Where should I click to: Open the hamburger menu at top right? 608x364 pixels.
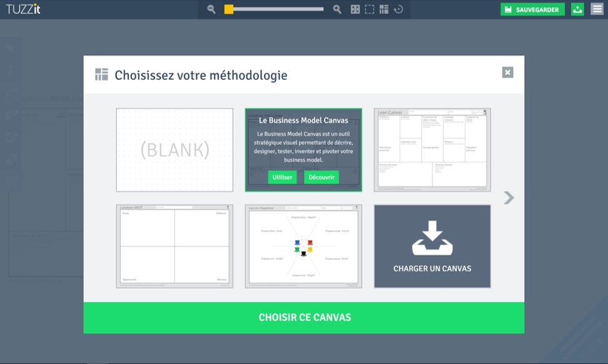click(597, 9)
